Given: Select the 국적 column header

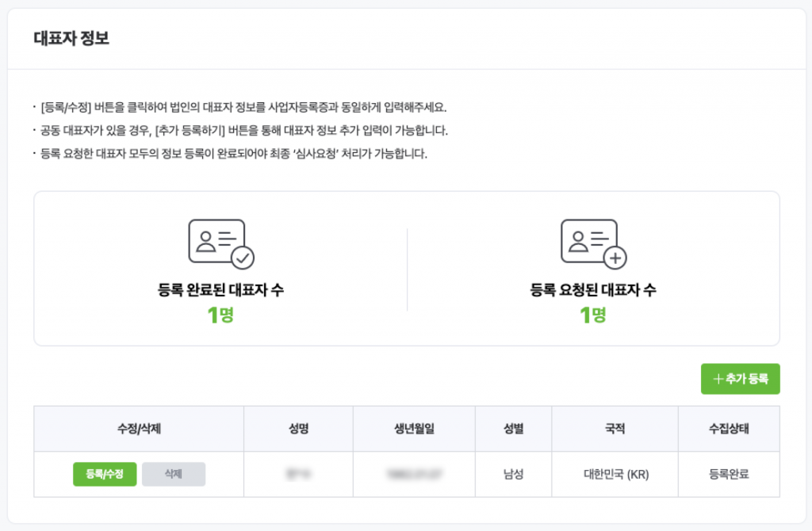Looking at the screenshot, I should (x=615, y=429).
